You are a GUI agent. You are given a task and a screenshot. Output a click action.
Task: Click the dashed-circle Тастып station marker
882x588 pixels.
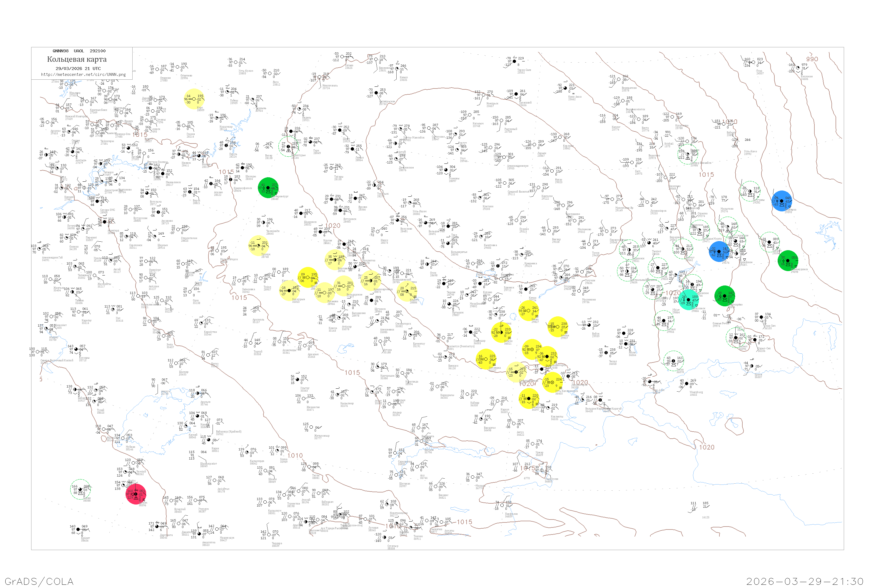coord(663,321)
